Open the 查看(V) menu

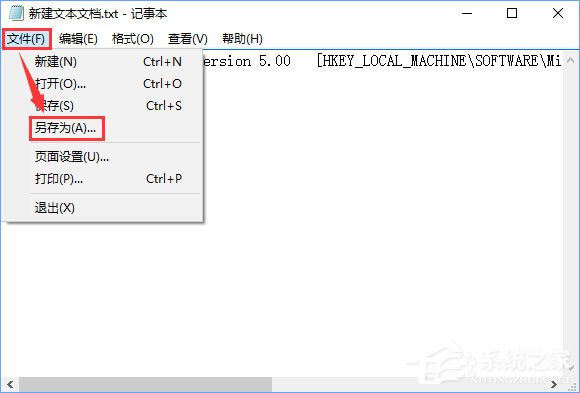(188, 39)
